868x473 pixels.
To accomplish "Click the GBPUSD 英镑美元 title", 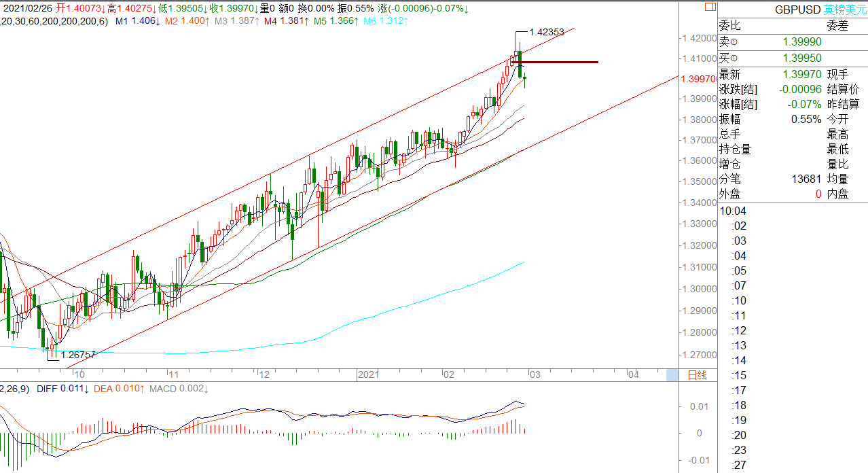I will pyautogui.click(x=821, y=10).
